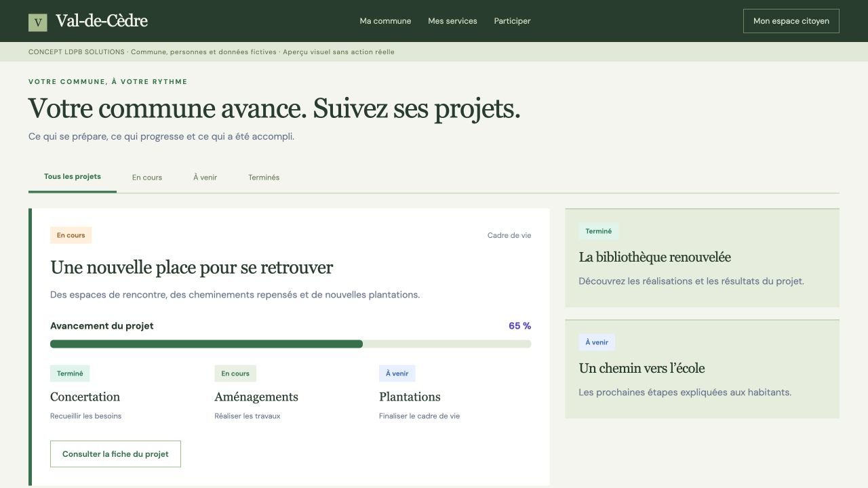Click the Terminé badge on the bibliothèque card
The width and height of the screenshot is (868, 488).
pos(599,231)
